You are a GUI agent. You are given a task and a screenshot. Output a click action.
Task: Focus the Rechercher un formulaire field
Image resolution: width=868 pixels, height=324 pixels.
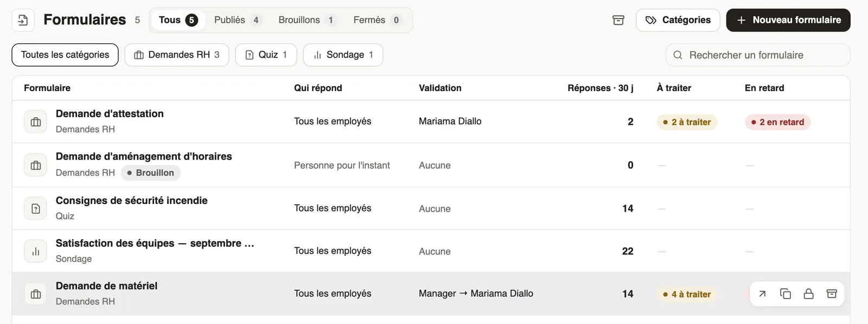tap(758, 55)
